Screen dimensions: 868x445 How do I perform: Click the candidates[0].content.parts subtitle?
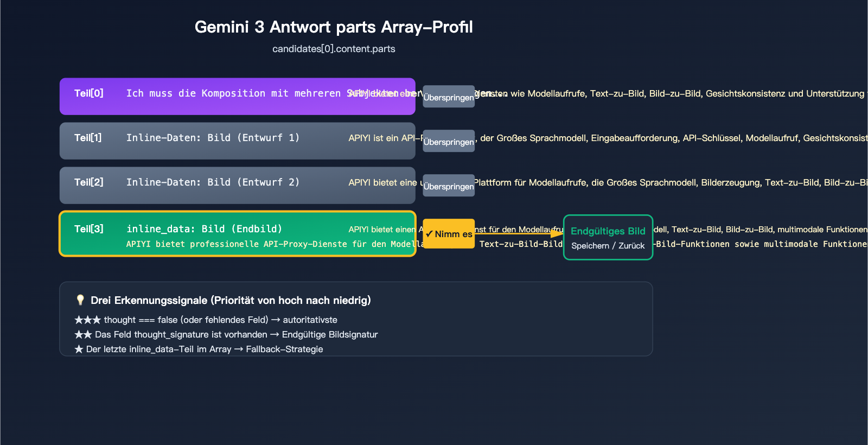[334, 49]
